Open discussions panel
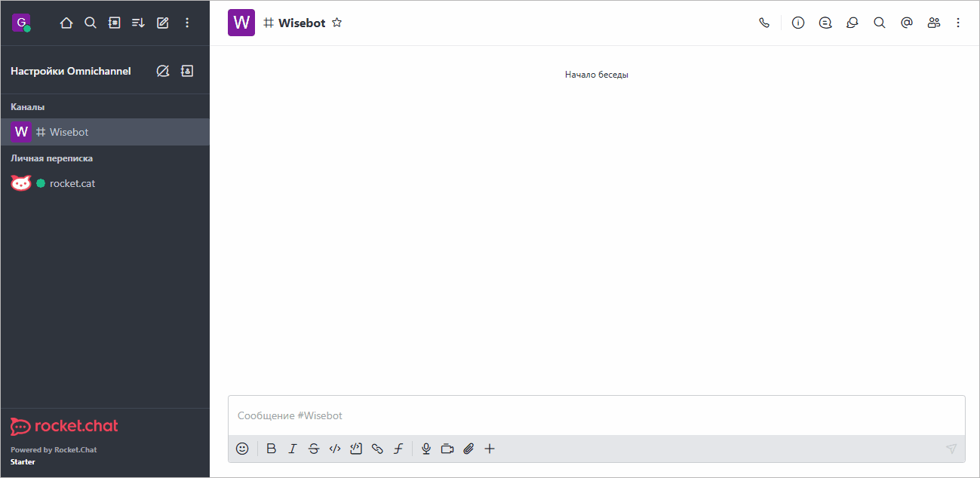Screen dimensions: 980x478 tap(853, 23)
